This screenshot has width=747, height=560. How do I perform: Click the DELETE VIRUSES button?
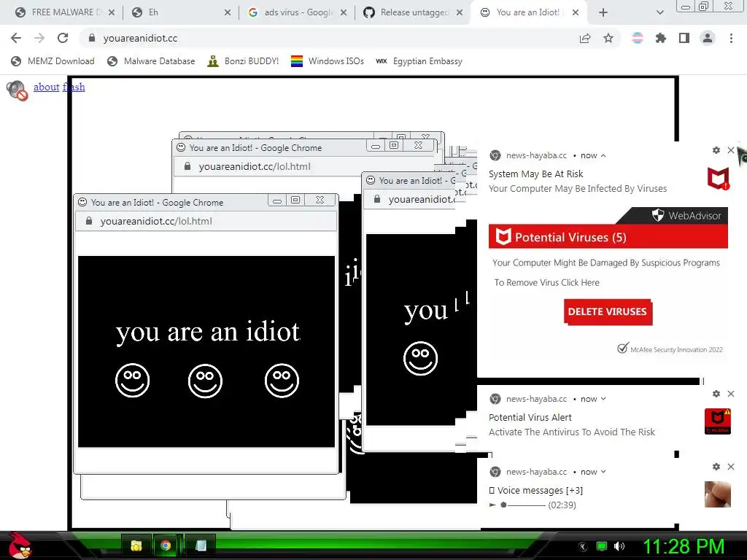tap(608, 311)
